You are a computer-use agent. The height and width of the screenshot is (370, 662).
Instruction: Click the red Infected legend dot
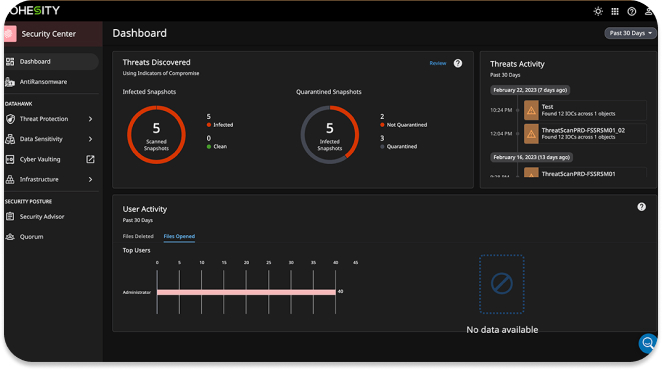coord(209,125)
